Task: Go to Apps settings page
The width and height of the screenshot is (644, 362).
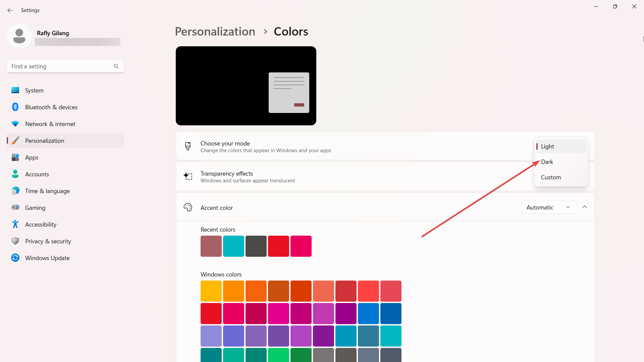Action: (x=65, y=157)
